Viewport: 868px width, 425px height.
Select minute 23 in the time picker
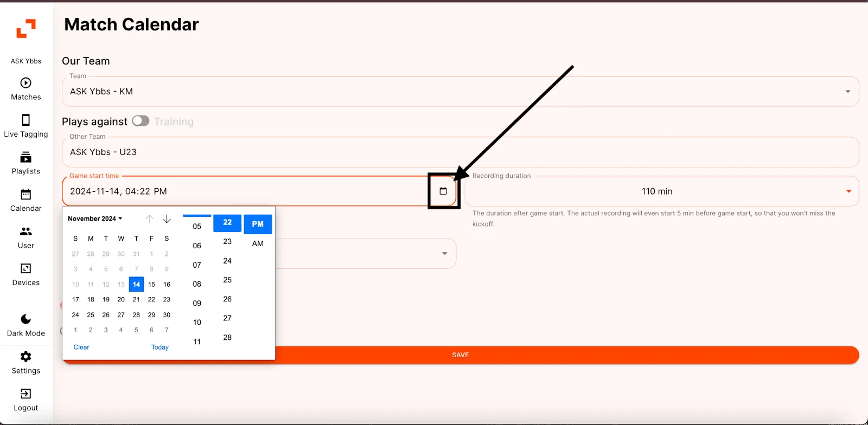point(227,241)
